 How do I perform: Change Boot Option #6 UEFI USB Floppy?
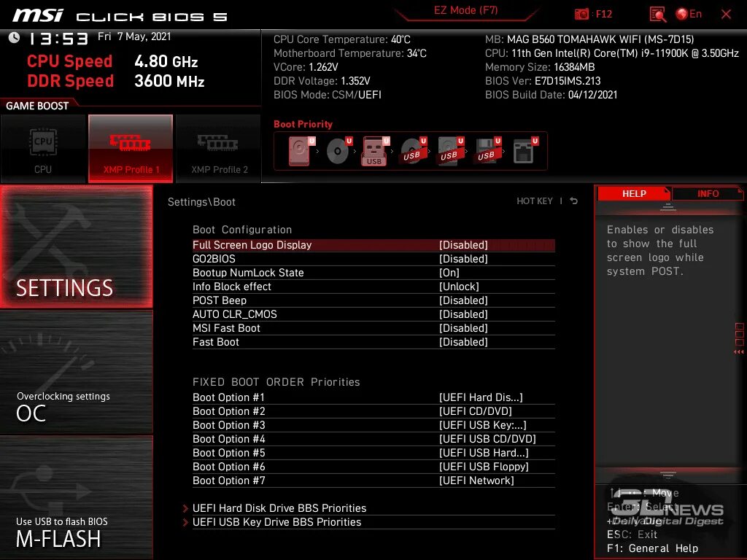(x=373, y=466)
